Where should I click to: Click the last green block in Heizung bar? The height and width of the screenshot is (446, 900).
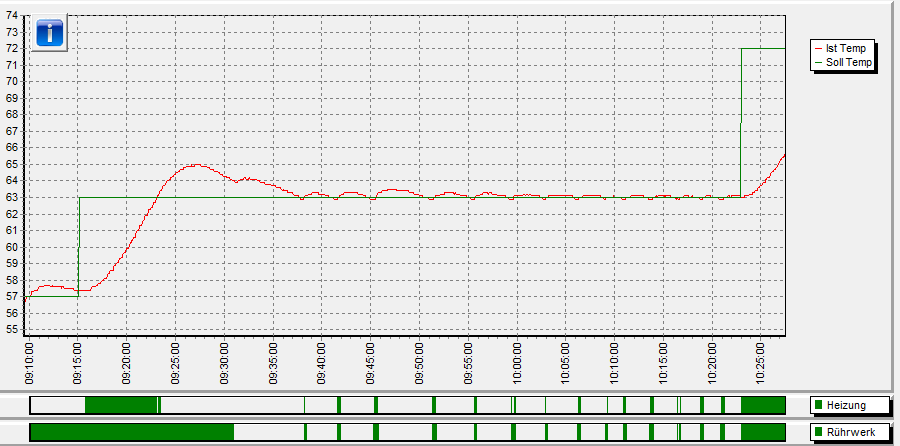763,404
